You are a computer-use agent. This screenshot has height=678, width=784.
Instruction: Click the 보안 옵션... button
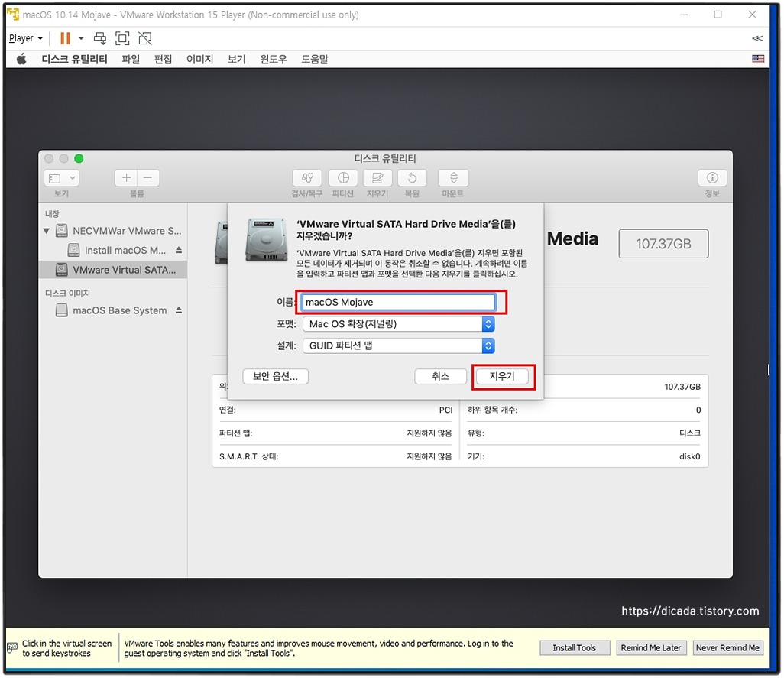[x=275, y=376]
